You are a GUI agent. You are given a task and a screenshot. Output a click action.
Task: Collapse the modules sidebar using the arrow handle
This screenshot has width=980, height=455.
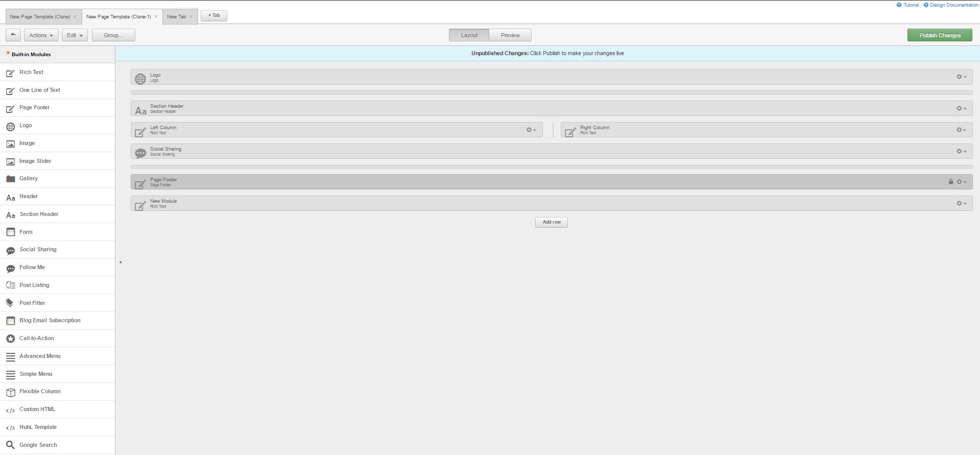pos(121,262)
